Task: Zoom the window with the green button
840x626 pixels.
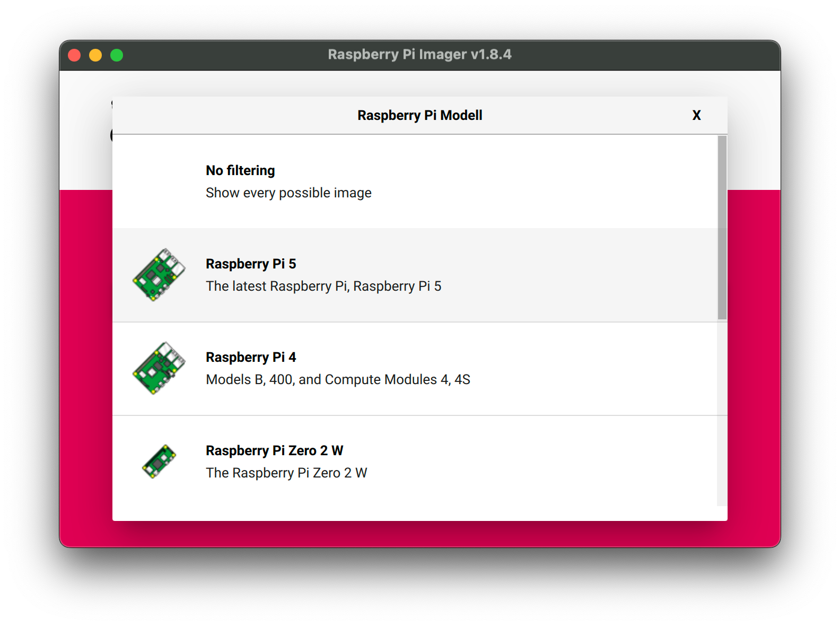Action: 117,55
